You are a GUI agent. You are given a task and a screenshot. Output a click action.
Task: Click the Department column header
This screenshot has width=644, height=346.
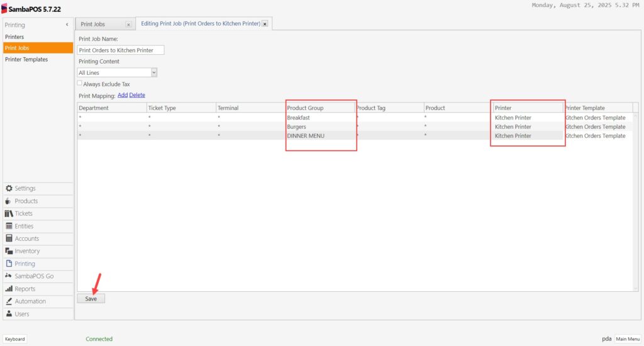pos(112,108)
